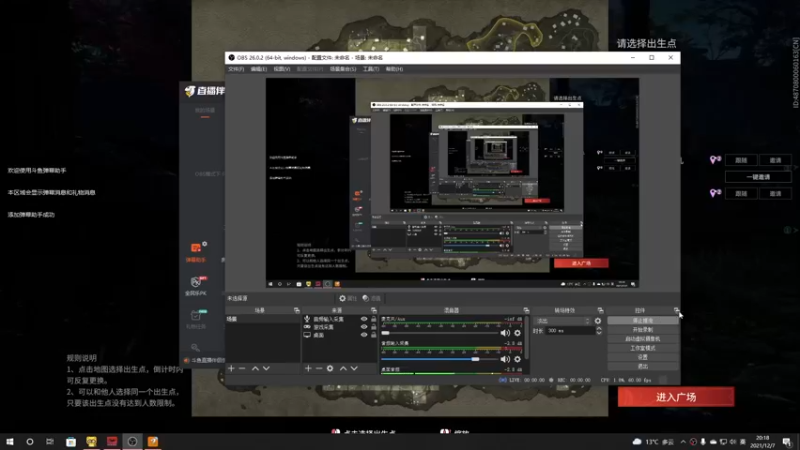Open the notification center in system tray

787,442
